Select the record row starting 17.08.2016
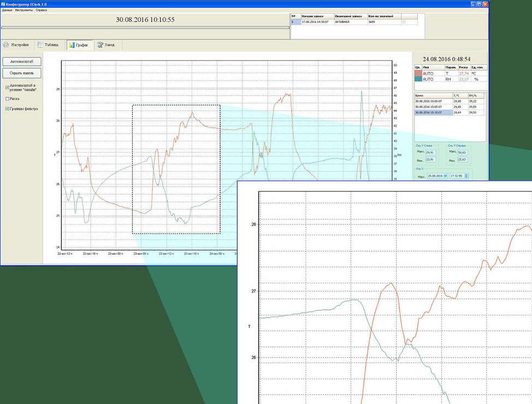Viewport: 532px width, 404px height. click(x=315, y=22)
